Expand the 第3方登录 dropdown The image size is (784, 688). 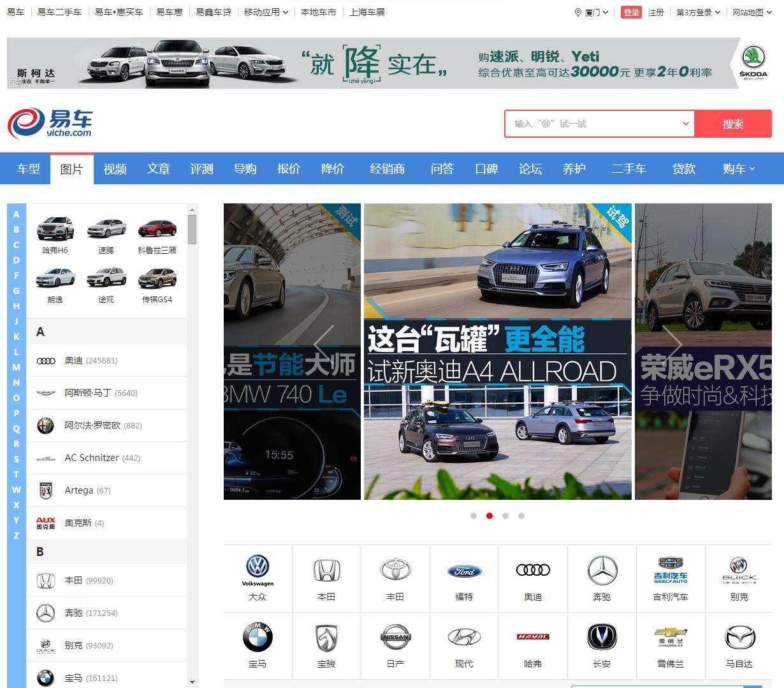(x=698, y=12)
